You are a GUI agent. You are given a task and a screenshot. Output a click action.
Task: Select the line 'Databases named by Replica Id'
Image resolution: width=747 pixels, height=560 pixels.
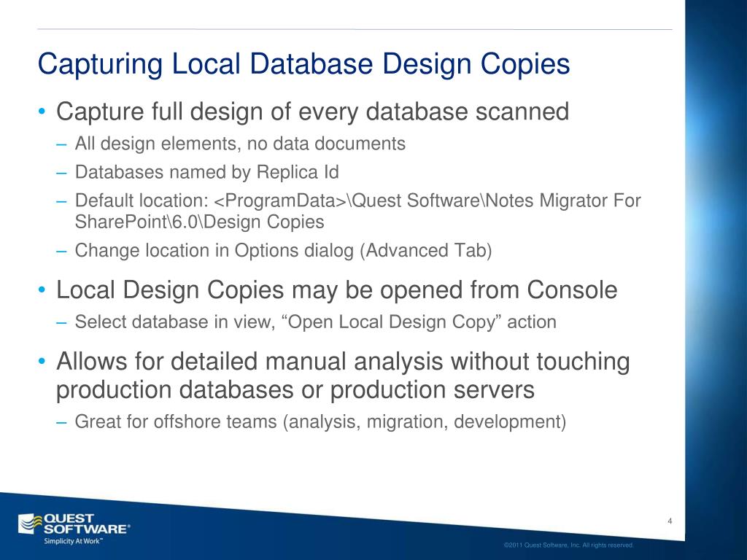[x=206, y=172]
